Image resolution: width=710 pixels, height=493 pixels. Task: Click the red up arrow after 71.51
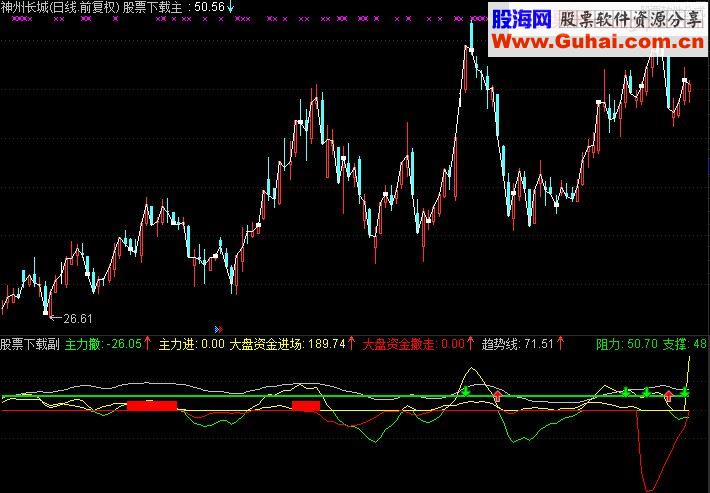561,344
